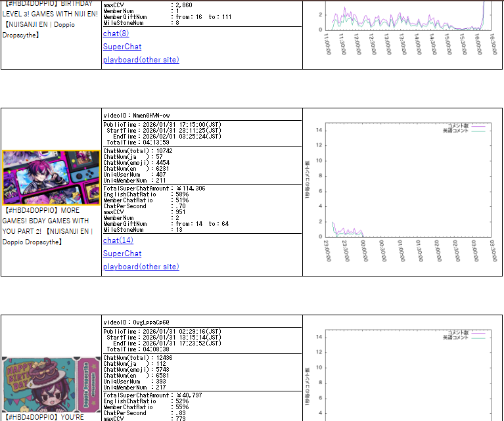Open SuperChat link below chat(14)
The image size is (504, 421).
122,254
